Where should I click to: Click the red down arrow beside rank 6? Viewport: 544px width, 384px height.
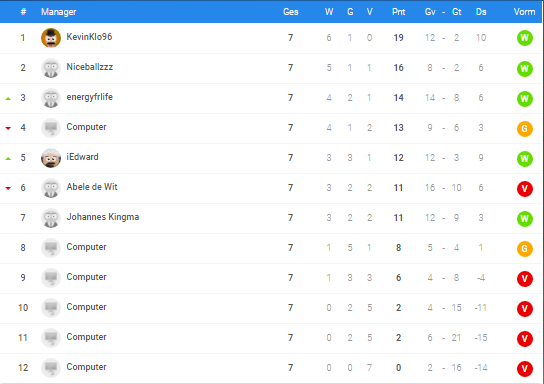coord(8,188)
